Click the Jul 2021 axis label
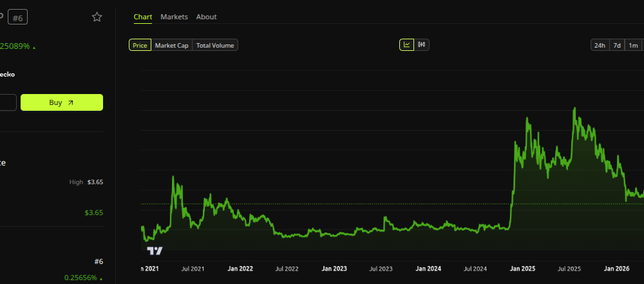This screenshot has width=644, height=284. tap(193, 269)
